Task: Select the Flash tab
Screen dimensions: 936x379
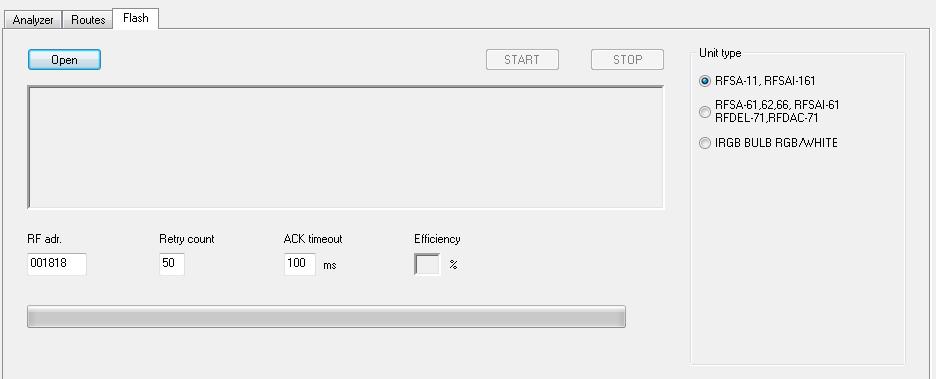Action: pos(136,18)
